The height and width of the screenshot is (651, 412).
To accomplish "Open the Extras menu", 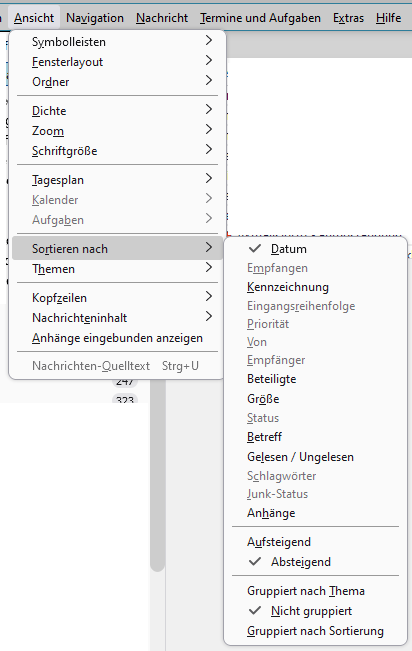I will tap(348, 18).
